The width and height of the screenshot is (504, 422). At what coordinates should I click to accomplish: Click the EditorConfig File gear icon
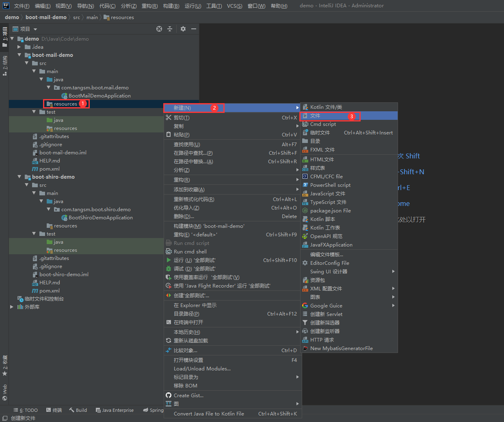tap(305, 263)
